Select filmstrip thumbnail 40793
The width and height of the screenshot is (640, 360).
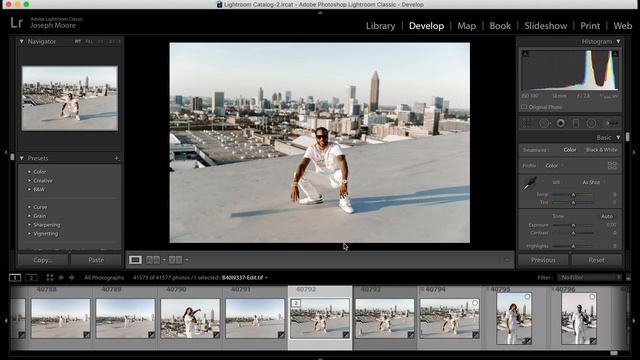point(384,318)
